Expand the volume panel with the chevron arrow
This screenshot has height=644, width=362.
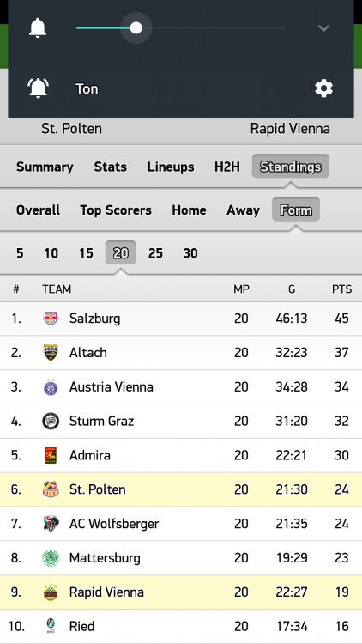(324, 28)
